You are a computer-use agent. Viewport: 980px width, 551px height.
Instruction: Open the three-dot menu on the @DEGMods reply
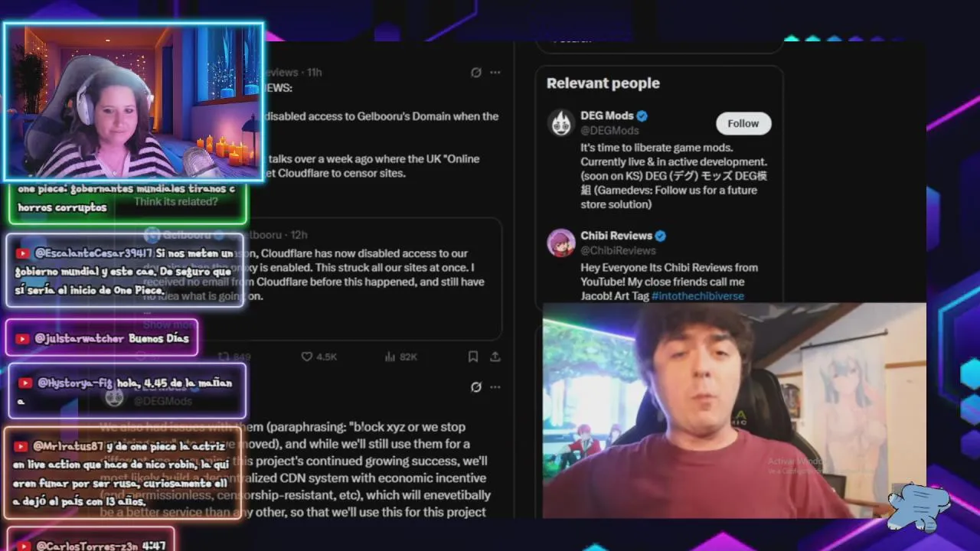click(495, 387)
